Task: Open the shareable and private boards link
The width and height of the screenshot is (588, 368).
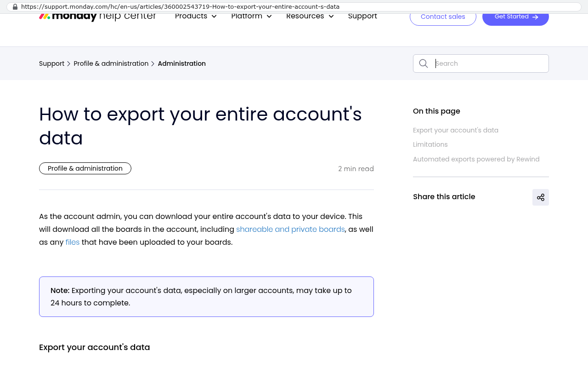Action: (290, 229)
